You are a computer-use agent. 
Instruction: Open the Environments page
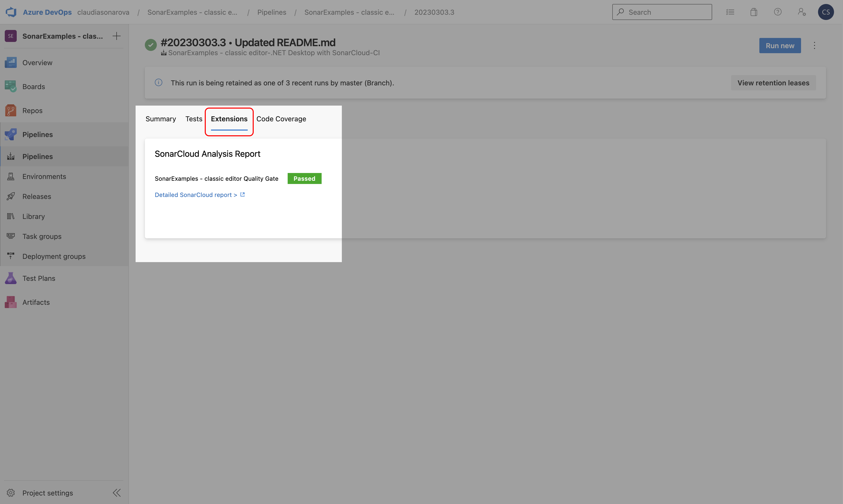[64, 176]
